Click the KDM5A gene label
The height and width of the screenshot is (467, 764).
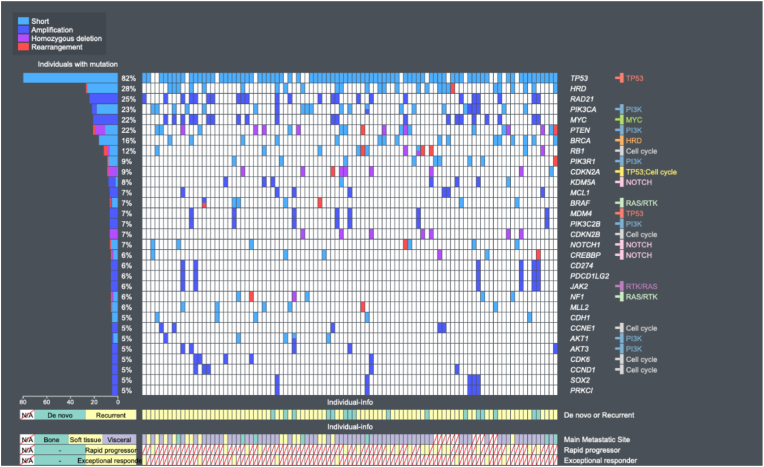click(x=582, y=182)
